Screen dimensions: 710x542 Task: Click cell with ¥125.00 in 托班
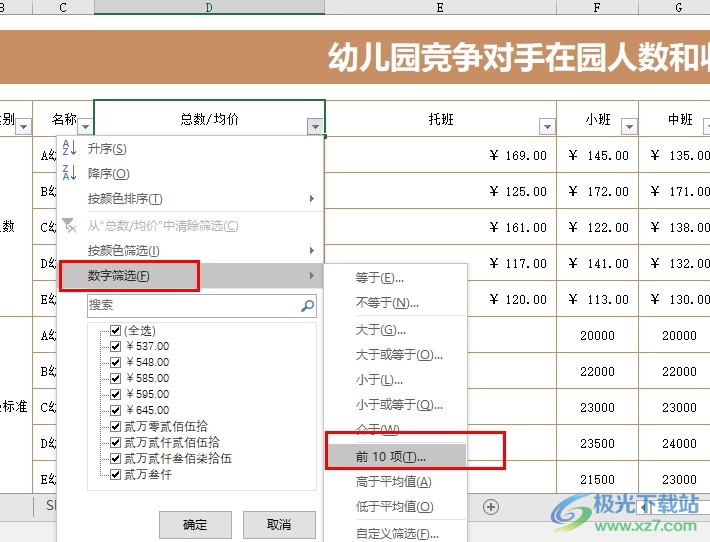[441, 191]
